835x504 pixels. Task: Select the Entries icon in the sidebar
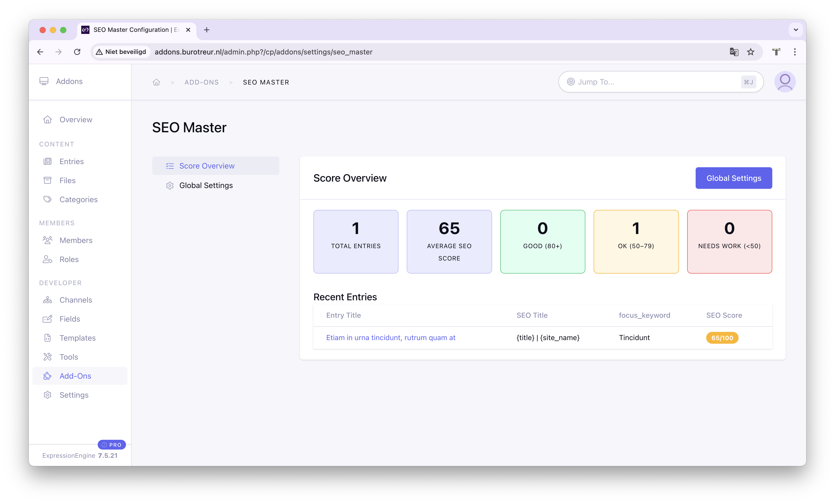pyautogui.click(x=48, y=161)
